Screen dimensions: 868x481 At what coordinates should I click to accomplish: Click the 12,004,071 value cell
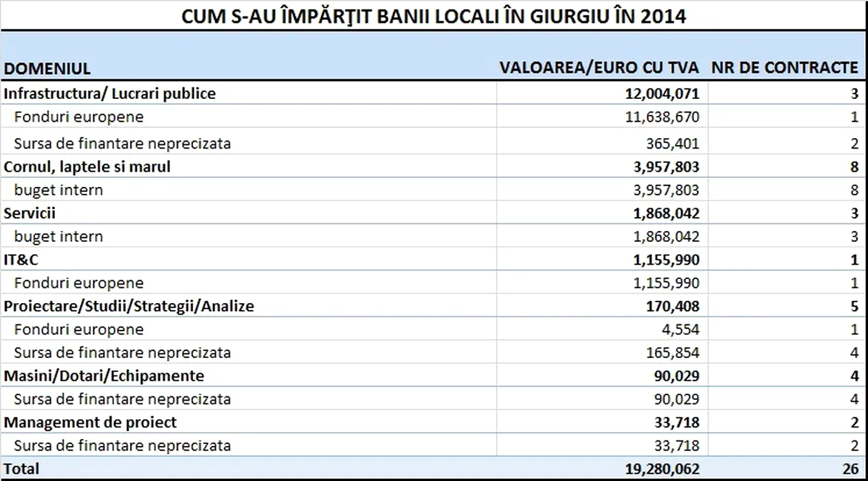[658, 93]
